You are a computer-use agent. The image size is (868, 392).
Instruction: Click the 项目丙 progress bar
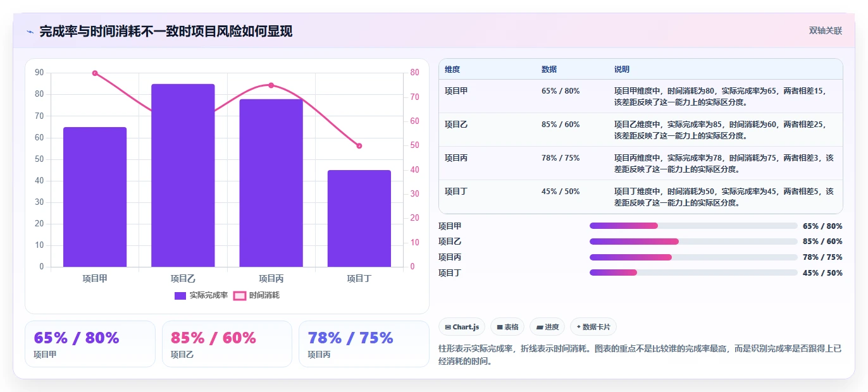(x=693, y=257)
